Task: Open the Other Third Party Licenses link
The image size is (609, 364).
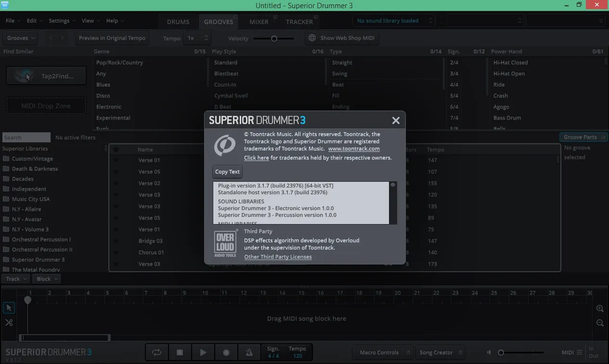Action: tap(278, 257)
